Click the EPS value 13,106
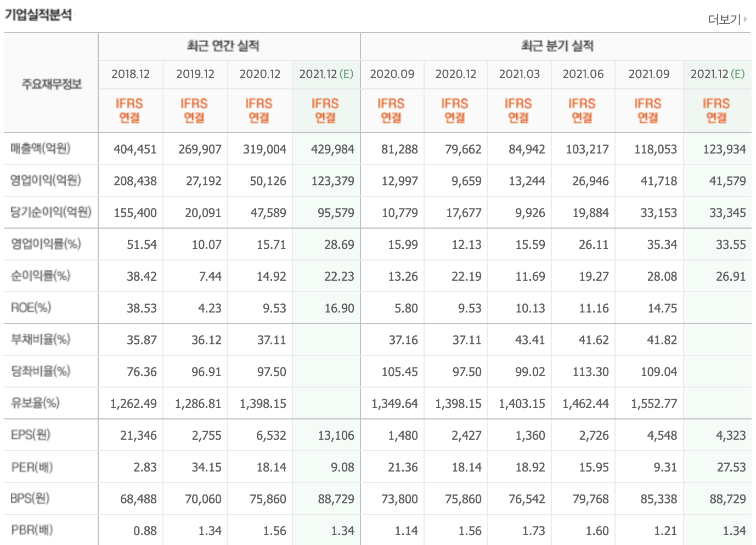This screenshot has height=545, width=756. coord(336,435)
